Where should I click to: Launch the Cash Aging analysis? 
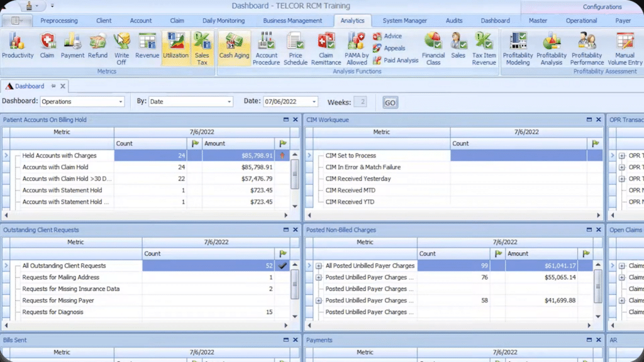coord(234,48)
